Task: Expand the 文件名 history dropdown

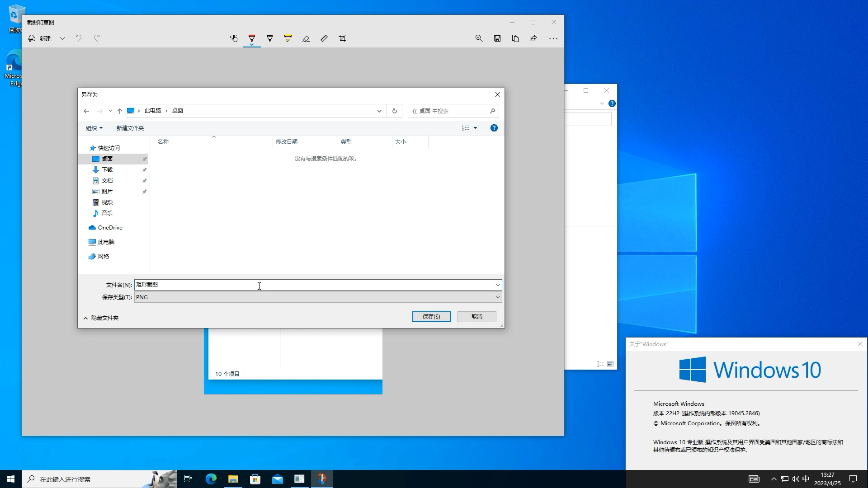Action: tap(498, 285)
